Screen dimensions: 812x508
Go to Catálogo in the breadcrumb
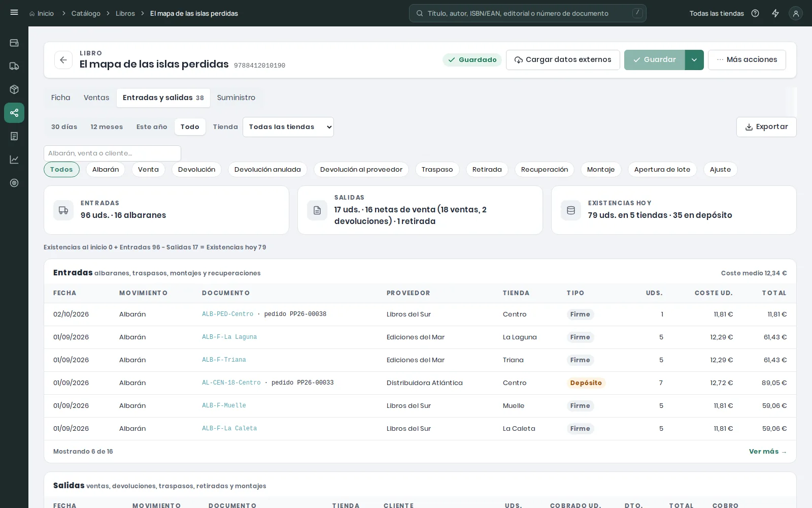point(86,13)
